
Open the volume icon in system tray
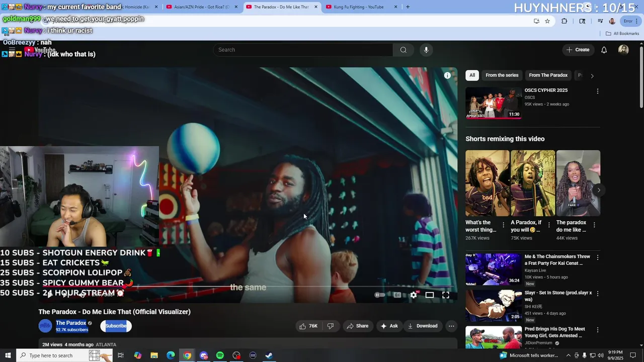[x=601, y=355]
